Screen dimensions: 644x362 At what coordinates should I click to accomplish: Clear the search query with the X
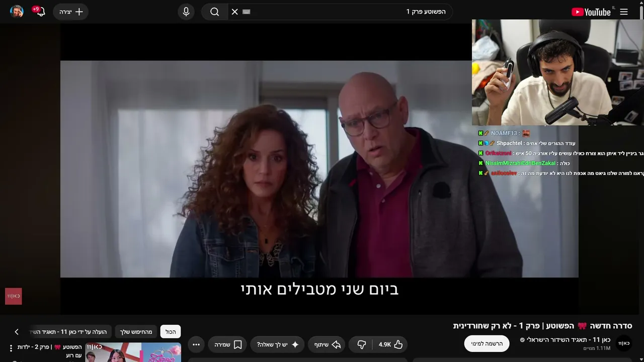click(234, 12)
